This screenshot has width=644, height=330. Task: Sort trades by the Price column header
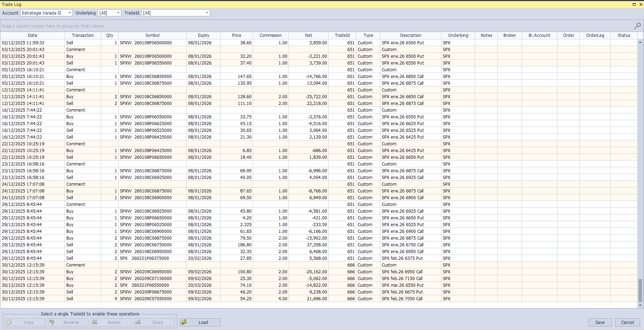click(x=236, y=35)
